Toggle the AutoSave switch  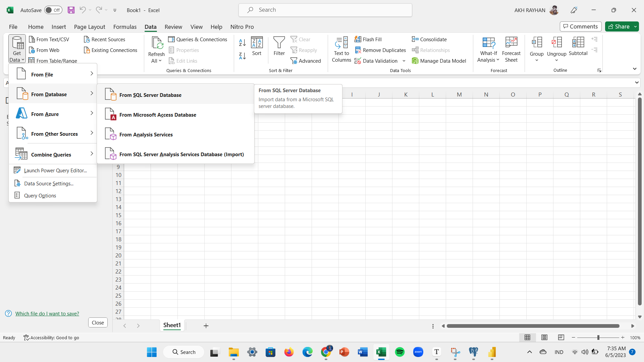[x=53, y=10]
